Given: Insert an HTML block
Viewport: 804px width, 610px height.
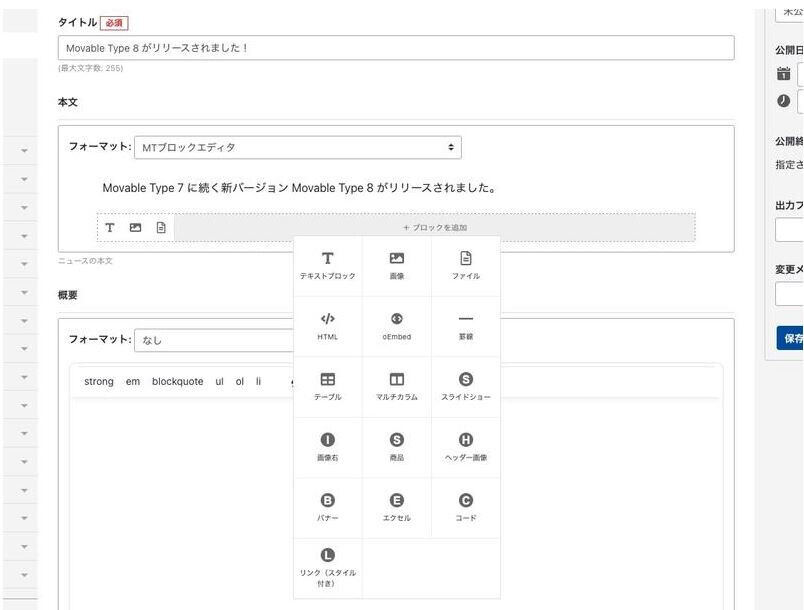Looking at the screenshot, I should tap(328, 327).
